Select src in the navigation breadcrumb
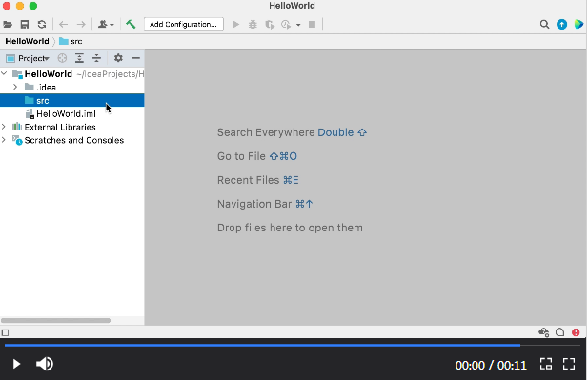Viewport: 588px width, 380px height. pyautogui.click(x=71, y=41)
